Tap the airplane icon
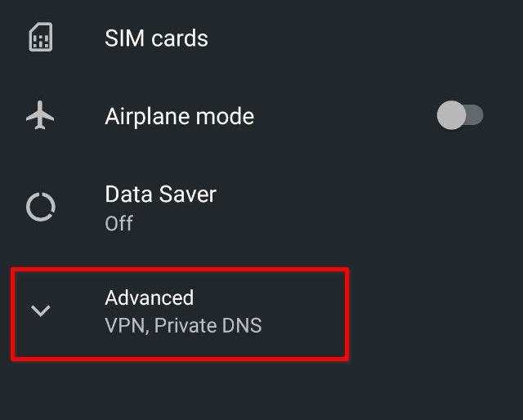This screenshot has height=420, width=523. [x=40, y=115]
